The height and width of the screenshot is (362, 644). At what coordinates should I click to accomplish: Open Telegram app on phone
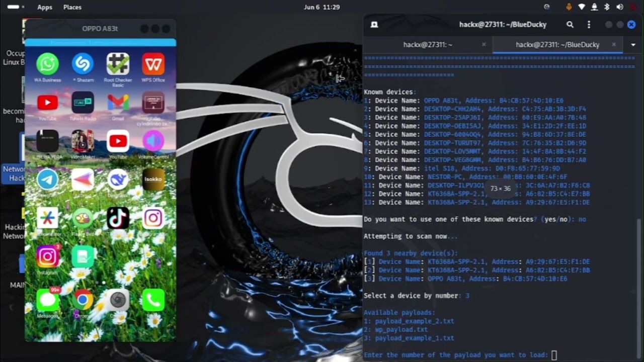[47, 180]
